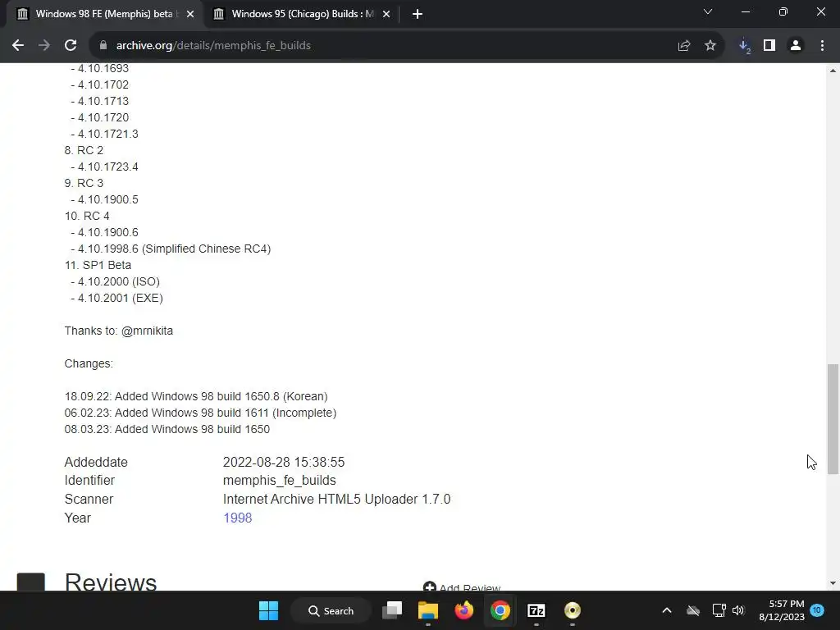Viewport: 840px width, 630px height.
Task: Click identifier value 'memphis_fe_builds'
Action: [x=279, y=481]
